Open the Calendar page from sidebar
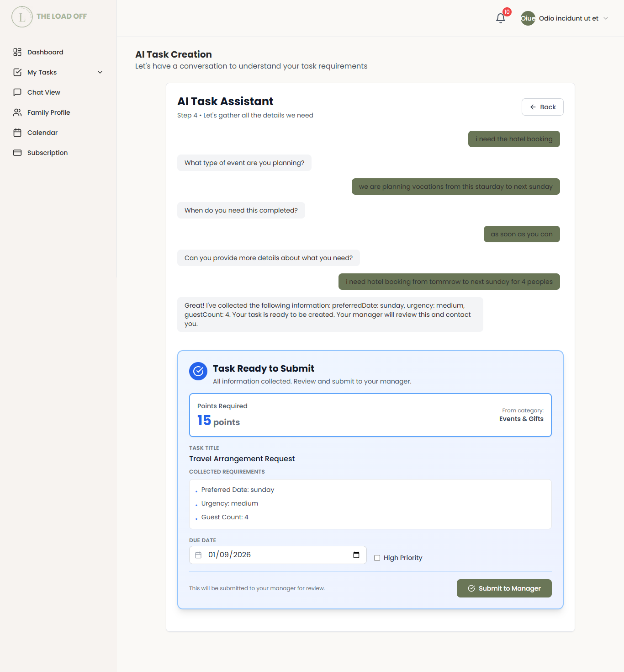624x672 pixels. click(x=58, y=133)
